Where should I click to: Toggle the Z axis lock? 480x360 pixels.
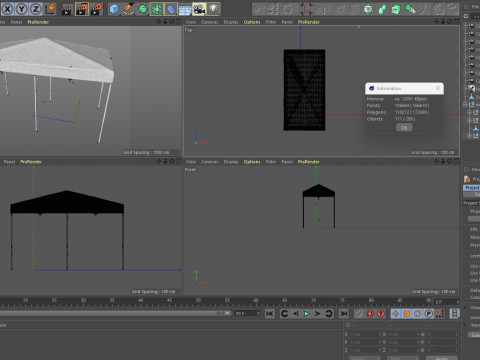coord(35,9)
